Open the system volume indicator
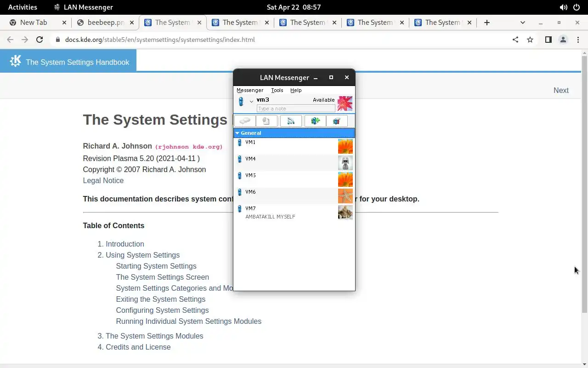 [563, 7]
